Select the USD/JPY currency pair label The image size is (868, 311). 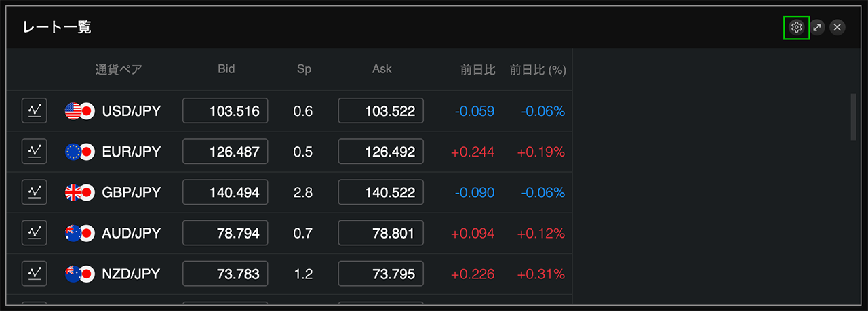(x=131, y=111)
